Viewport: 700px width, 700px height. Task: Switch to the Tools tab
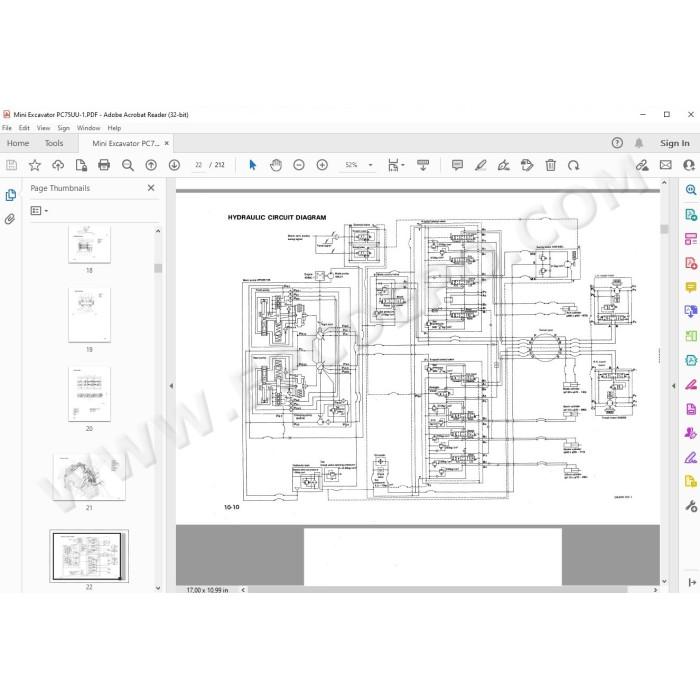click(x=54, y=143)
